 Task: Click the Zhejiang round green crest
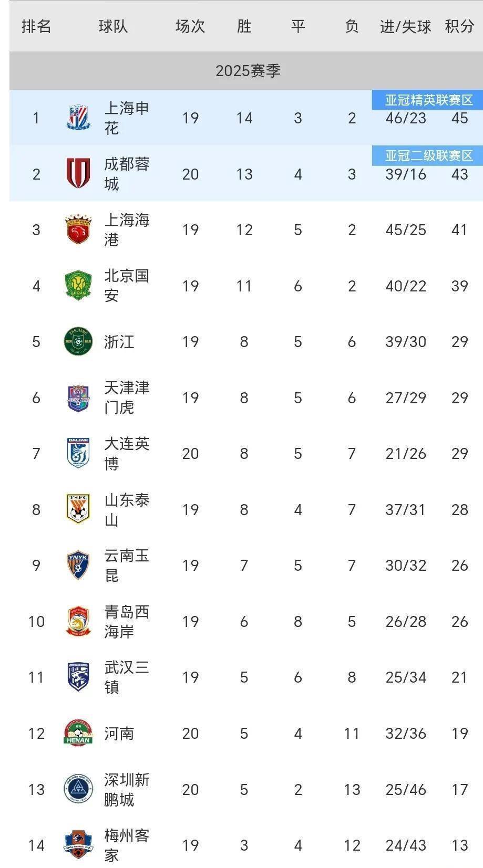coord(78,341)
